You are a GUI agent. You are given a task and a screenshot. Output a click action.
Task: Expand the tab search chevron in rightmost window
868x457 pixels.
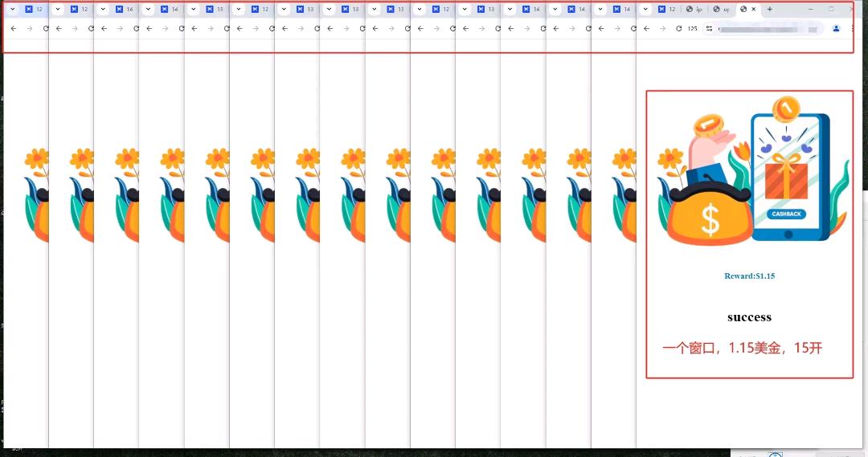click(645, 10)
